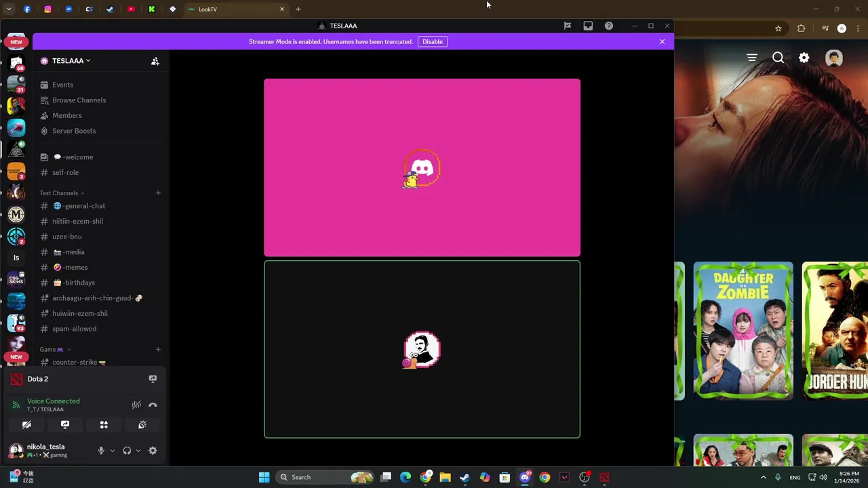This screenshot has height=488, width=868.
Task: Dismiss the Streamer Mode banner
Action: point(663,41)
